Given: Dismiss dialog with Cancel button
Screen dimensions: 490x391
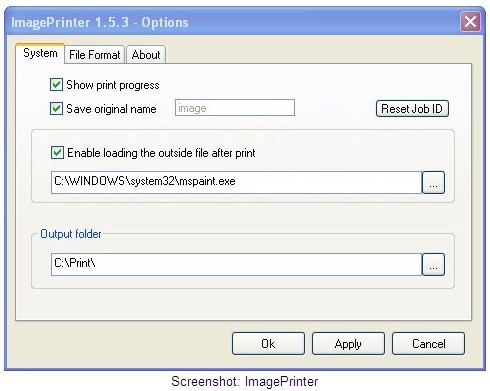Looking at the screenshot, I should click(428, 343).
